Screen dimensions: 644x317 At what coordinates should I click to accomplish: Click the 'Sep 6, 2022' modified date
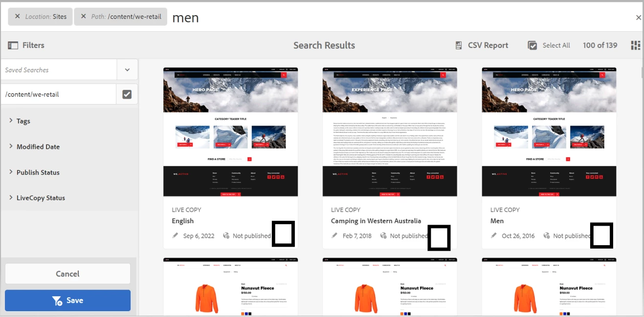[199, 236]
